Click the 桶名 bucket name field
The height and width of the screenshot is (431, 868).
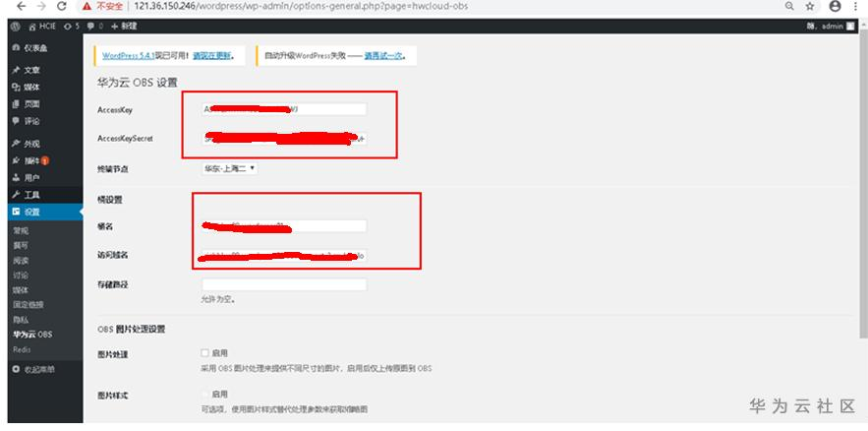coord(284,226)
